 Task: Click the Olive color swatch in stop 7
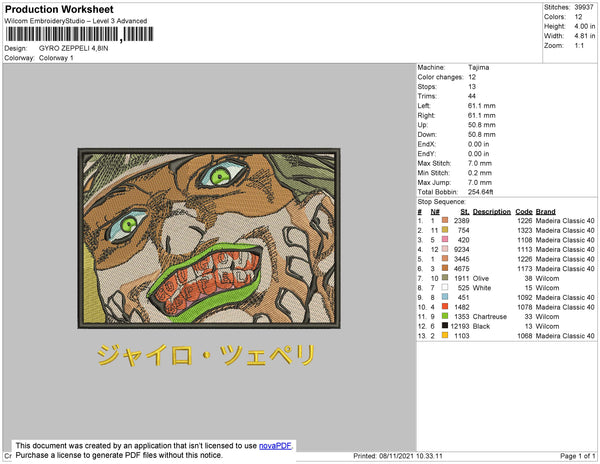445,278
